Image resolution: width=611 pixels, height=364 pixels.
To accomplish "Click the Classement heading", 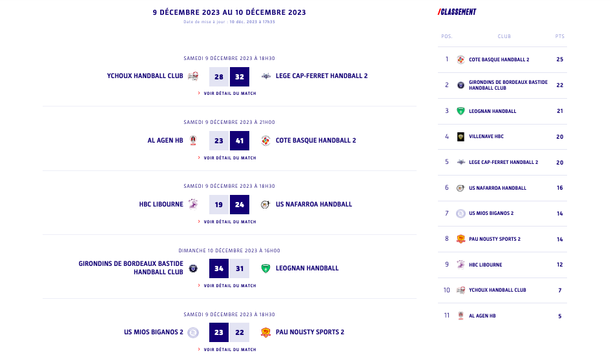I will pyautogui.click(x=457, y=12).
